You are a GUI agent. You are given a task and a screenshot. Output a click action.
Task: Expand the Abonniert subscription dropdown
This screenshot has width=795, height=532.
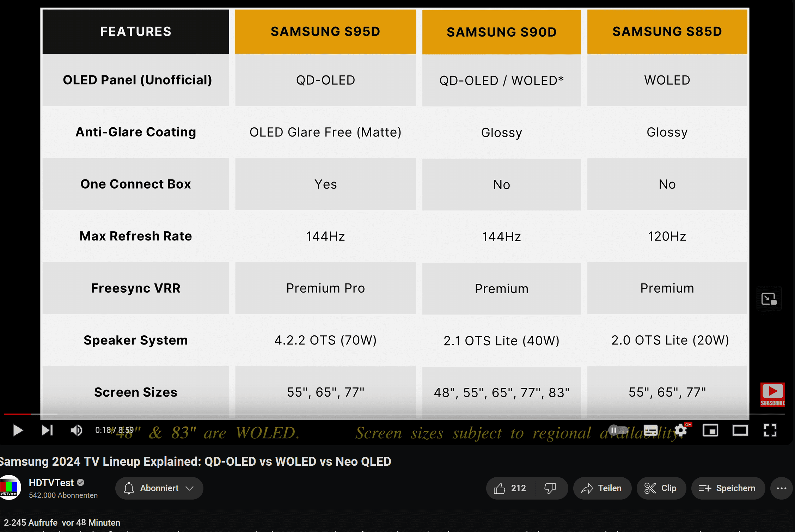159,488
